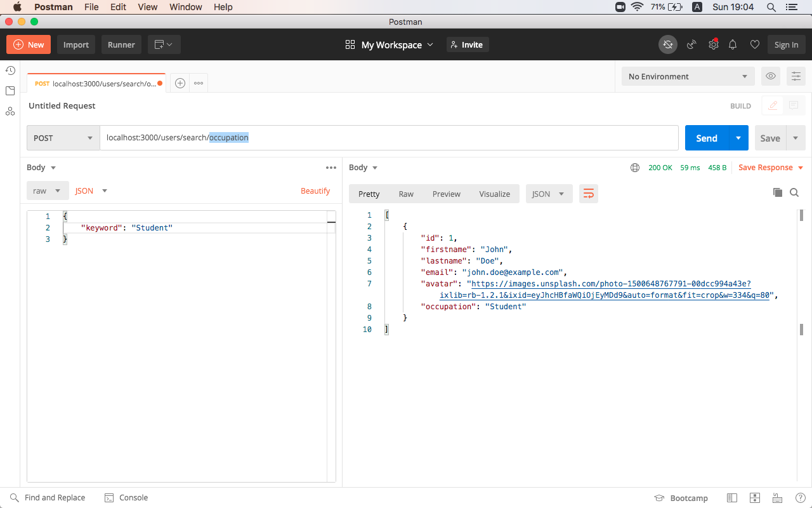Open the APIs sidebar icon
This screenshot has height=508, width=812.
10,111
